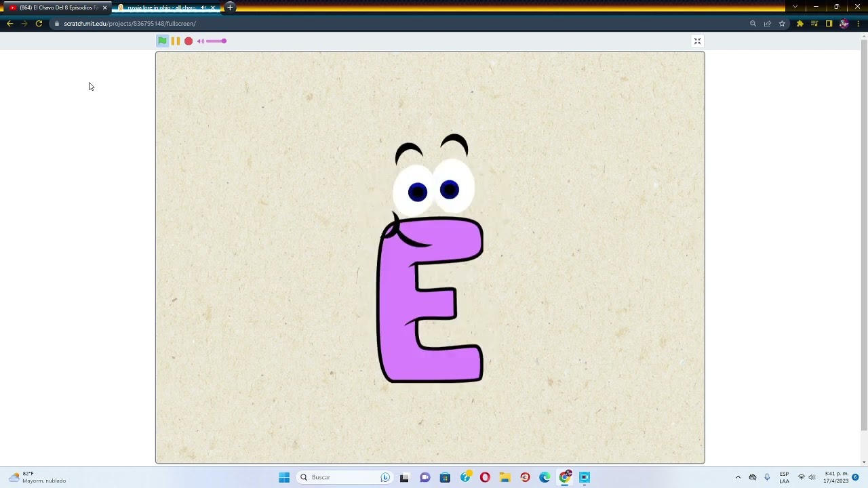
Task: Open the Chrome three-dot menu
Action: pos(859,24)
